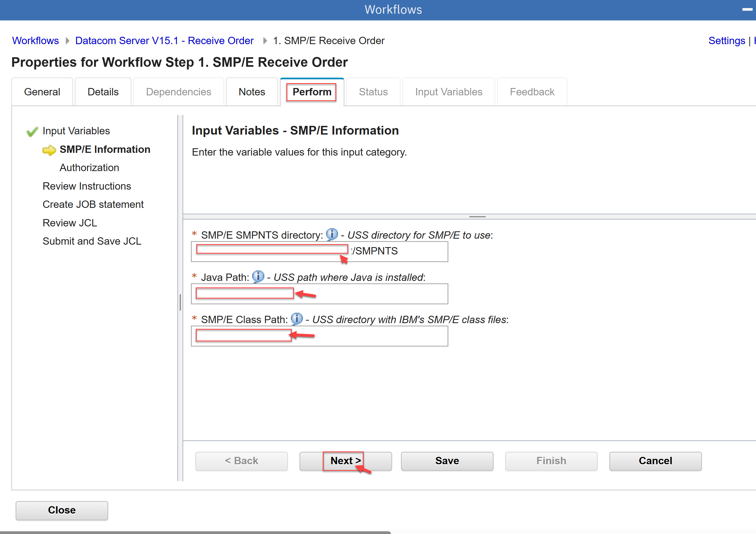Screen dimensions: 756x534
Task: Click info icon beside SMP/E SMPNTS directory
Action: 332,234
